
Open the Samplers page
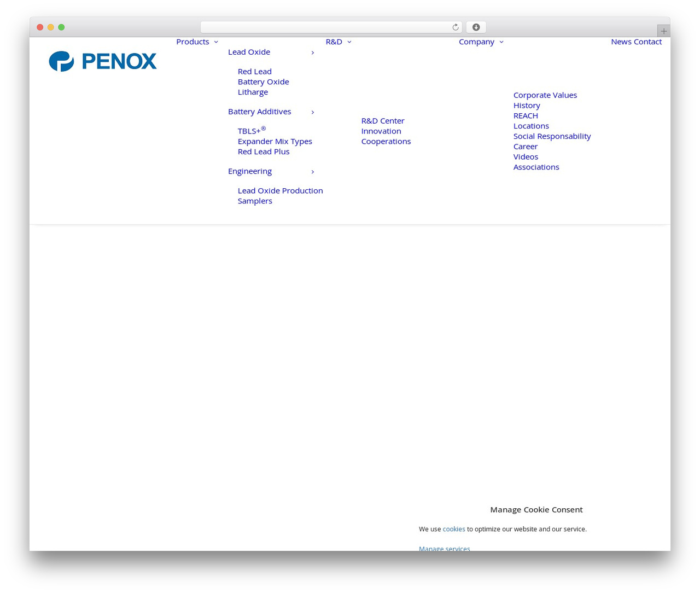(x=255, y=201)
